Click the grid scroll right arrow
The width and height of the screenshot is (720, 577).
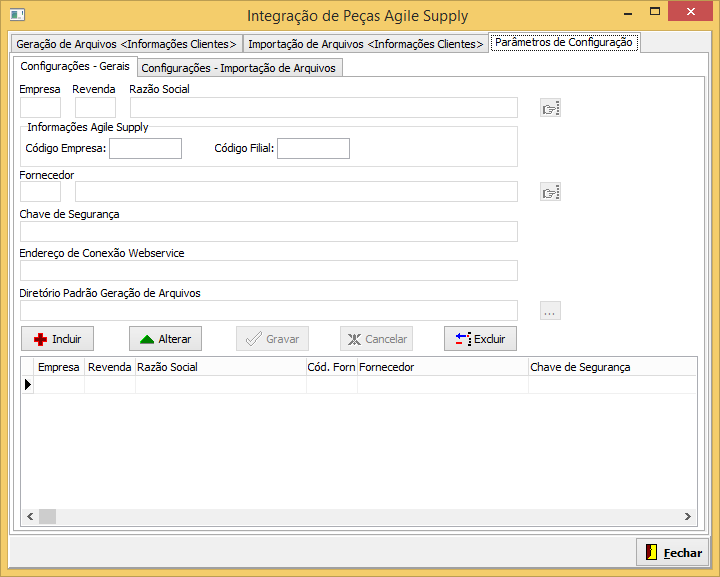coord(687,516)
